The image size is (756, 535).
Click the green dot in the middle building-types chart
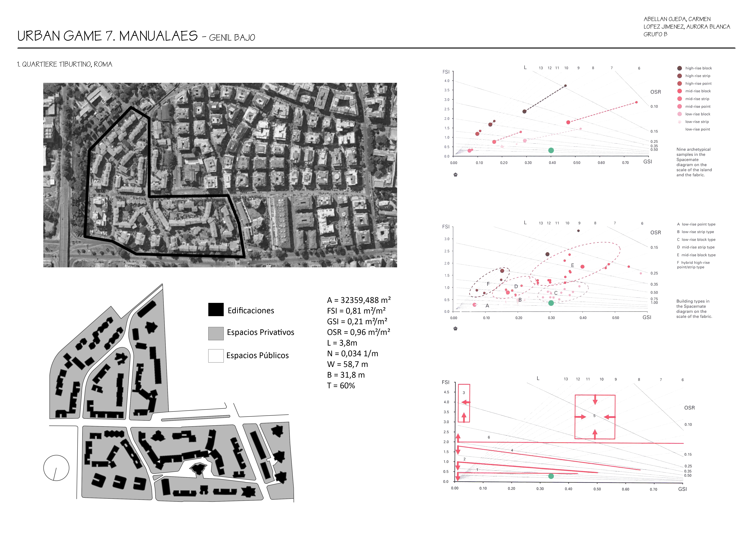pyautogui.click(x=551, y=303)
